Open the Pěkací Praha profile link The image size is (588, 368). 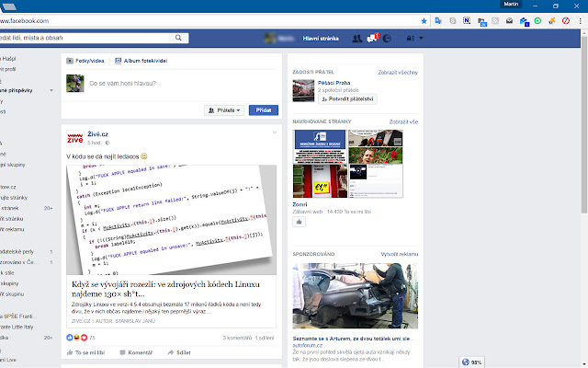(334, 83)
